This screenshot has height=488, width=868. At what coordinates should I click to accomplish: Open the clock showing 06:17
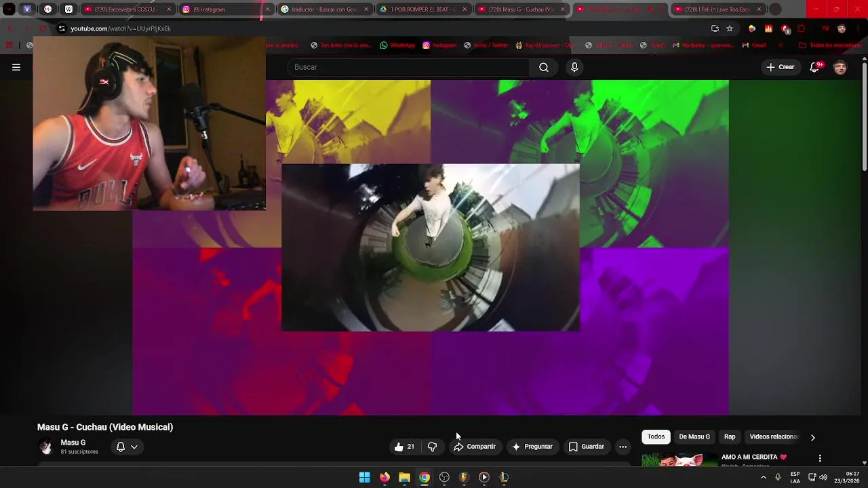[x=847, y=477]
